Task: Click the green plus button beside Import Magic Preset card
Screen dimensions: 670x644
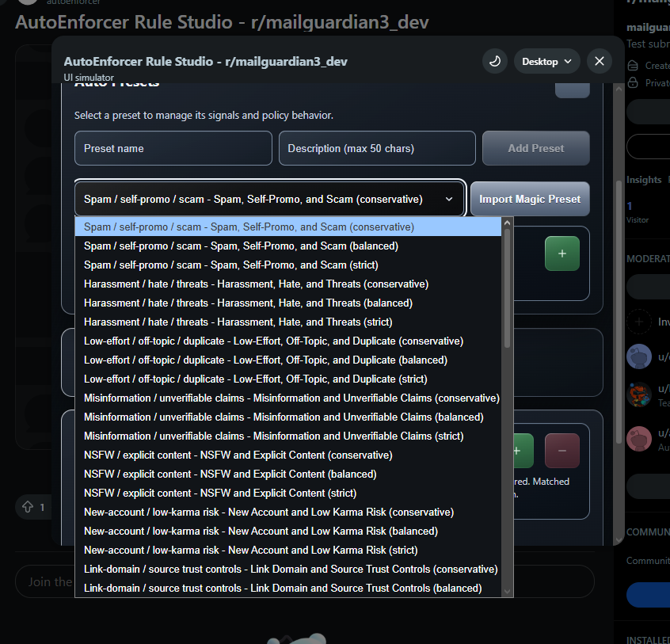Action: point(562,253)
